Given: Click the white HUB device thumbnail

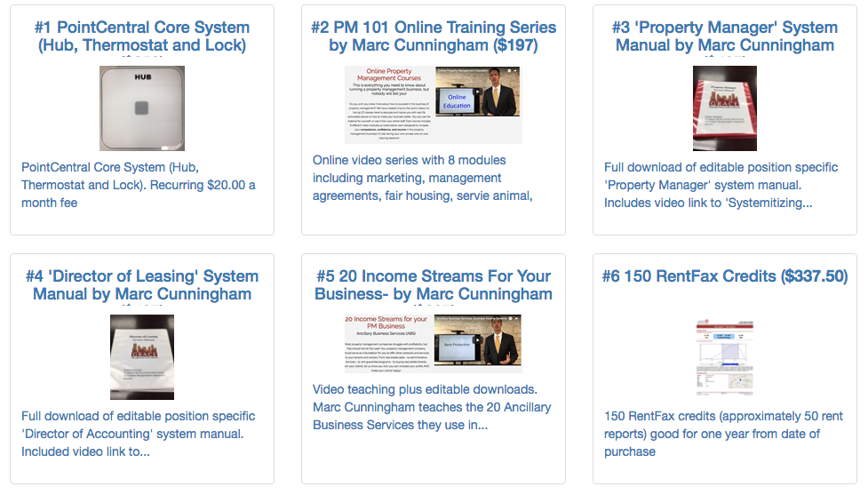Looking at the screenshot, I should click(142, 108).
